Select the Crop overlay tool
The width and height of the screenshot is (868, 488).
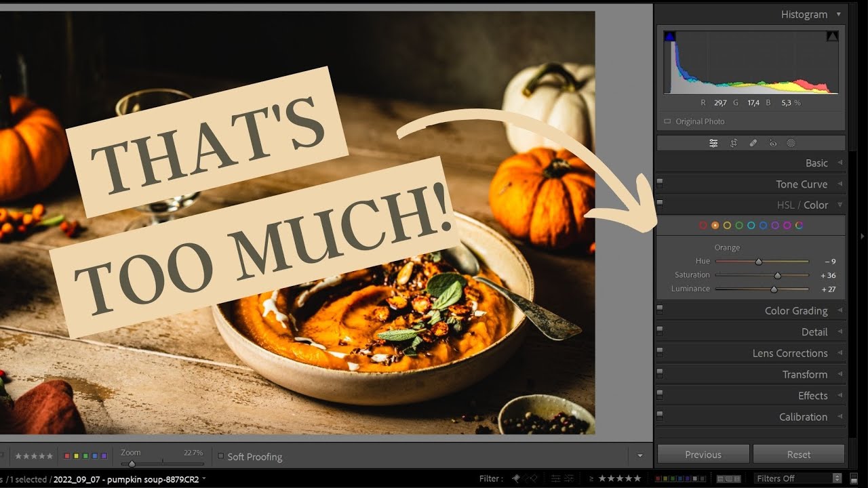pos(734,143)
